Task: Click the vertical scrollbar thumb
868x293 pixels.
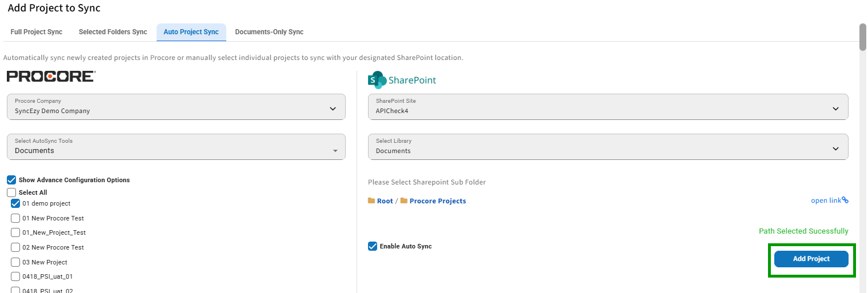Action: coord(863,38)
